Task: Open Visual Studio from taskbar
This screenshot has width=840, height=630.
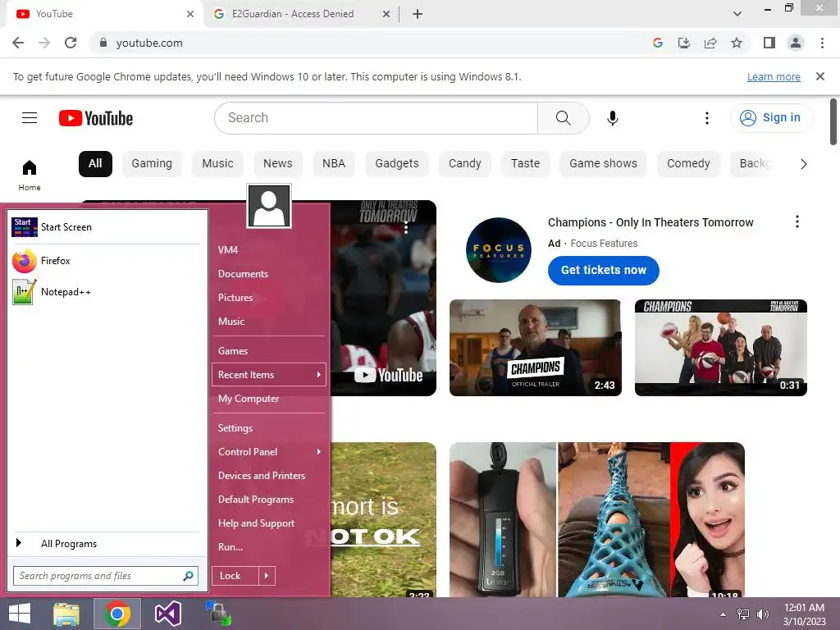Action: 168,614
